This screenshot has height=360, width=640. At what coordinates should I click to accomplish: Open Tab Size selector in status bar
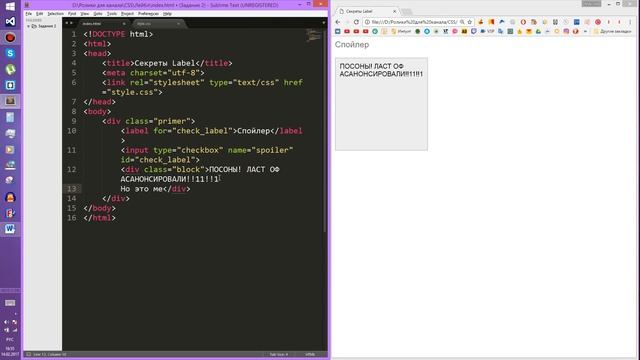pyautogui.click(x=279, y=354)
